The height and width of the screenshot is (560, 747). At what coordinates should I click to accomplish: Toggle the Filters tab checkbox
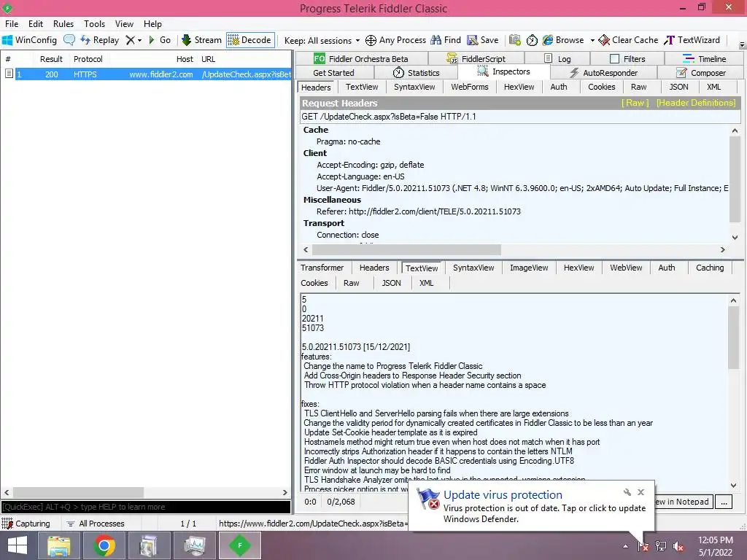click(614, 58)
